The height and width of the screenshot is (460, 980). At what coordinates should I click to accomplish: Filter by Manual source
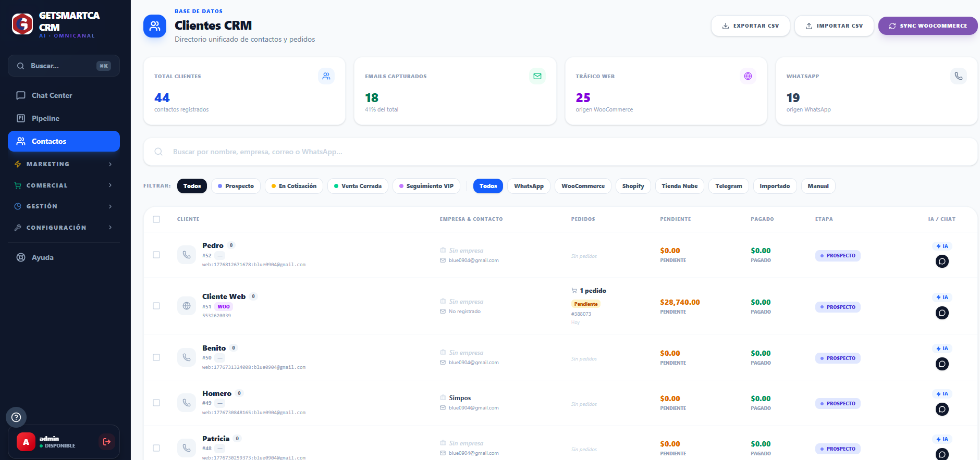(818, 186)
